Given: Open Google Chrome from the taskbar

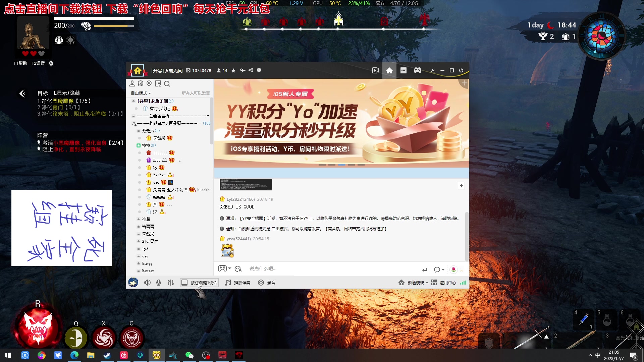Looking at the screenshot, I should [42, 355].
